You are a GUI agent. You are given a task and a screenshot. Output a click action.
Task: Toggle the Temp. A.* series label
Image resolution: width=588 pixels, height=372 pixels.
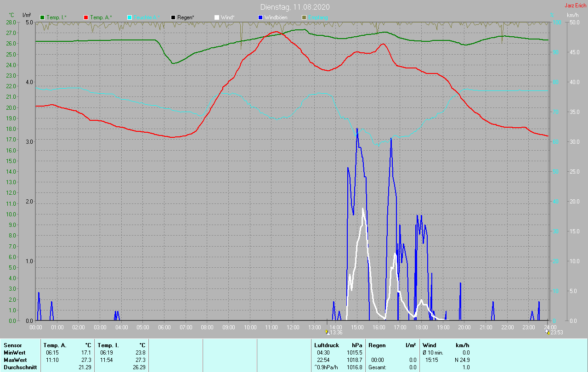click(101, 17)
